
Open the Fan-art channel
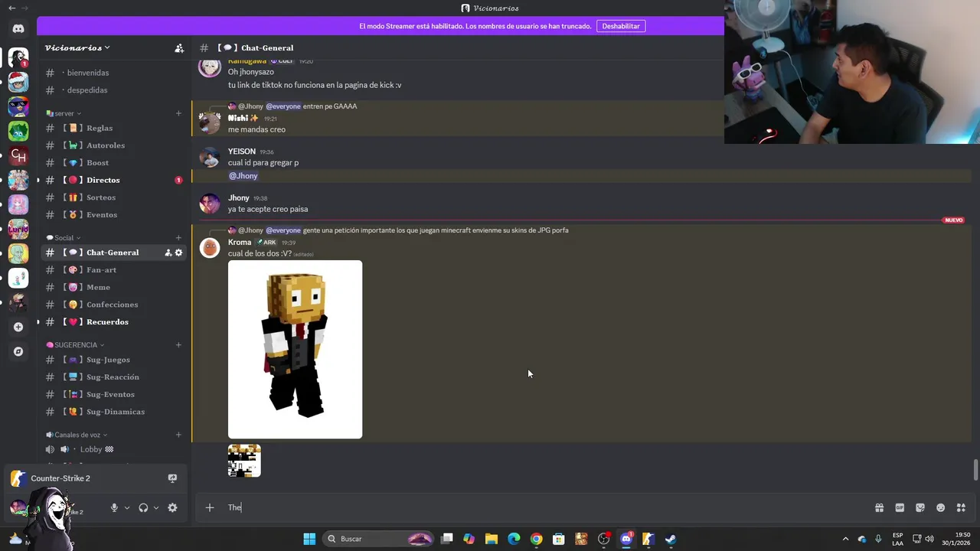click(113, 270)
